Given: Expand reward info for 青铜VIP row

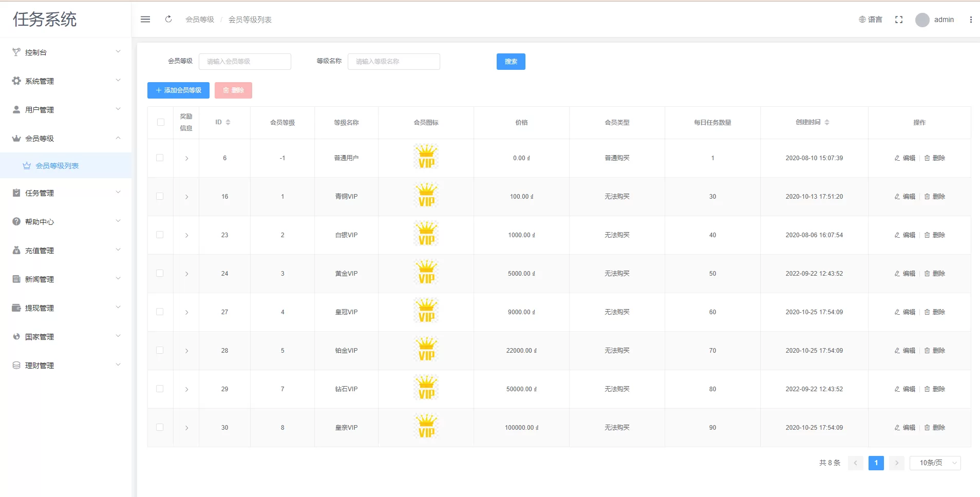Looking at the screenshot, I should pos(186,197).
